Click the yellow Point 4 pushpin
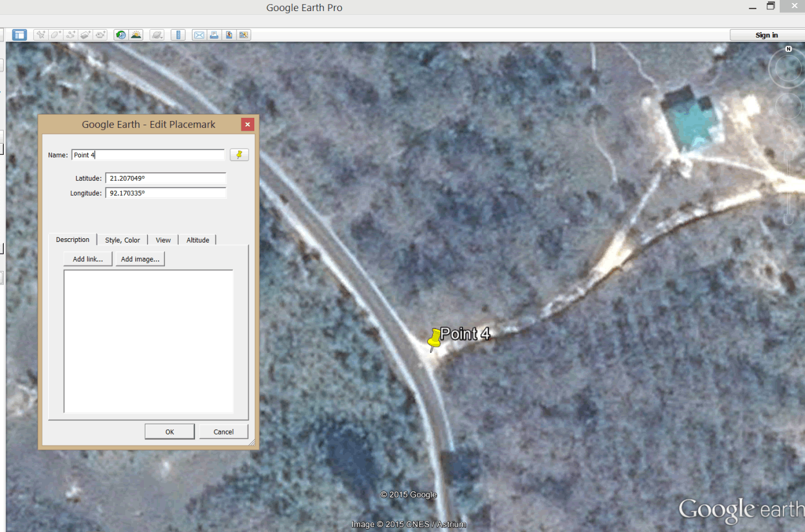Image resolution: width=805 pixels, height=532 pixels. pos(435,339)
